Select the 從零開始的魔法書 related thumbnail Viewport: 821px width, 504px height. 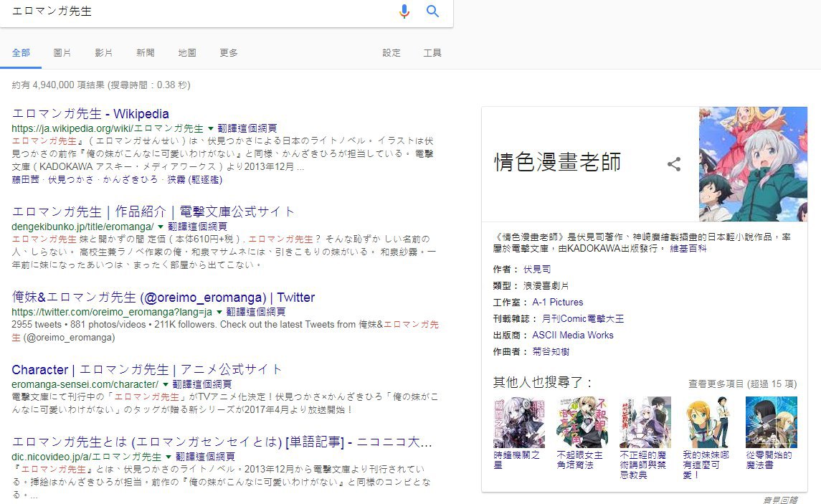point(771,422)
